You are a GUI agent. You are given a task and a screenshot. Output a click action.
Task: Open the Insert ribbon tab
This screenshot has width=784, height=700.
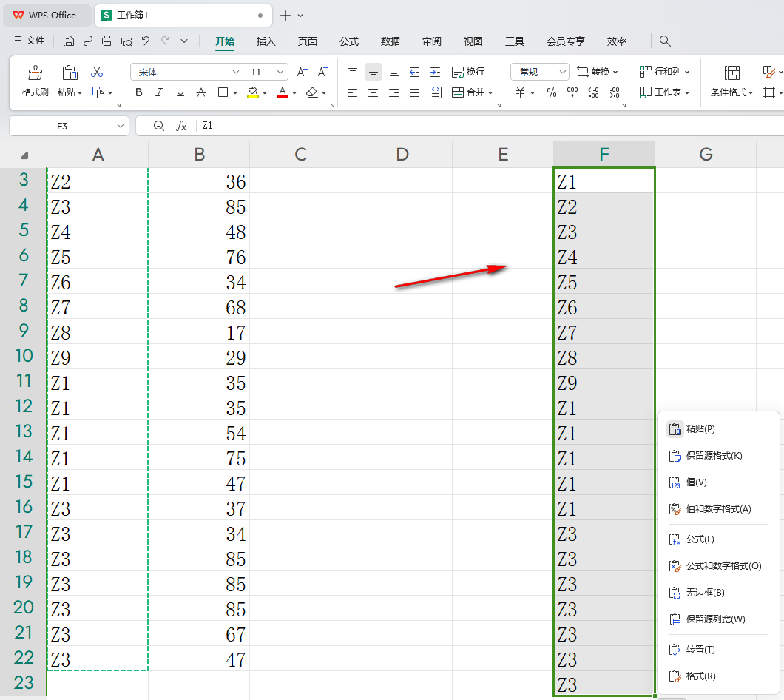click(266, 41)
